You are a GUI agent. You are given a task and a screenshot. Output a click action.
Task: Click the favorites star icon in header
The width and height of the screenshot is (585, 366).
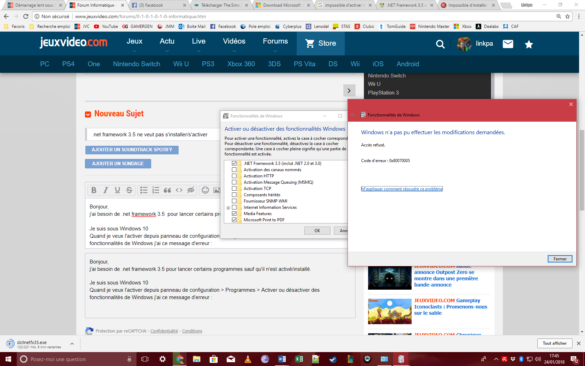coord(529,44)
